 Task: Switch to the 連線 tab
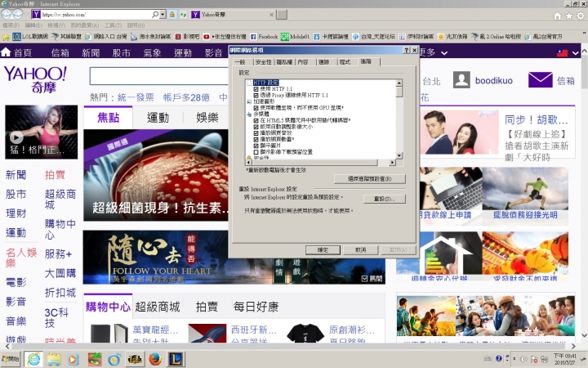[324, 62]
